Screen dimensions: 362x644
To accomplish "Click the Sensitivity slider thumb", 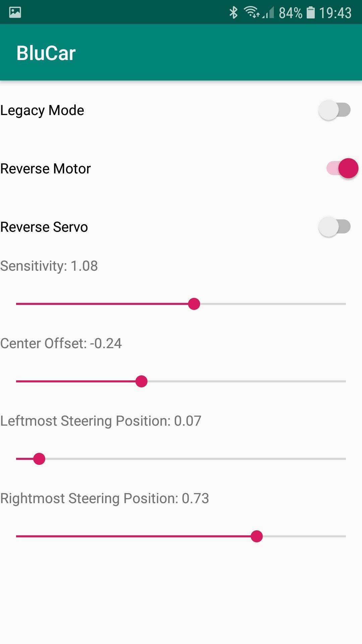I will click(194, 304).
